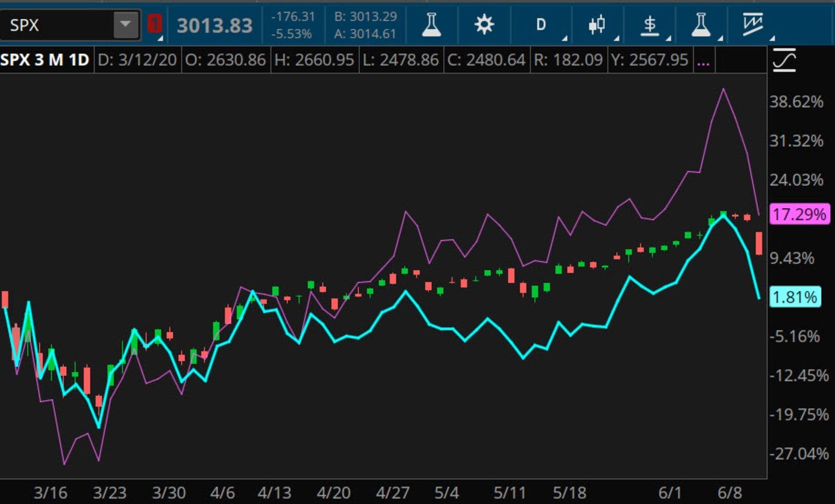Open the flask icon next to drawings
Screen dimensions: 835x504
tap(701, 24)
